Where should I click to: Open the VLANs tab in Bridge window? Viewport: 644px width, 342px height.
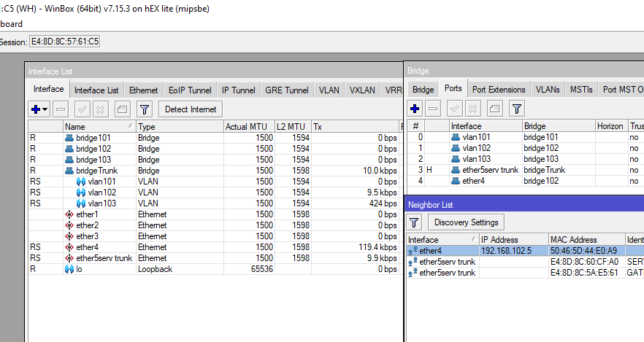tap(548, 90)
